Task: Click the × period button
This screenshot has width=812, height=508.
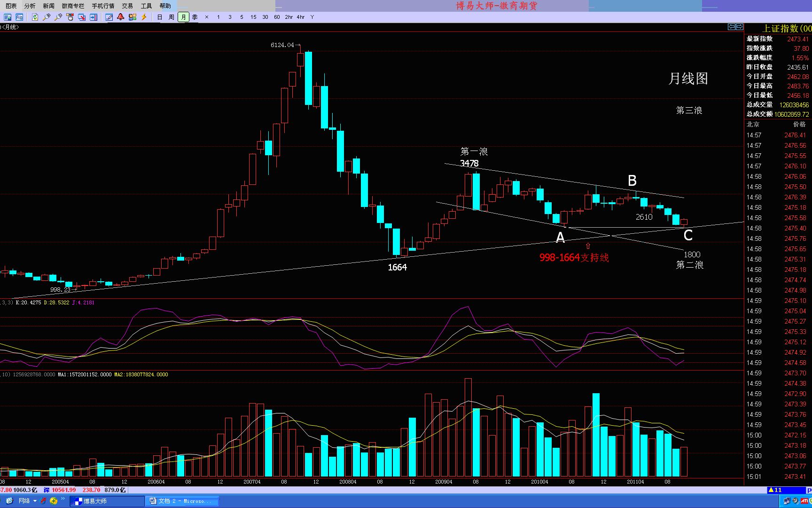Action: coord(207,17)
